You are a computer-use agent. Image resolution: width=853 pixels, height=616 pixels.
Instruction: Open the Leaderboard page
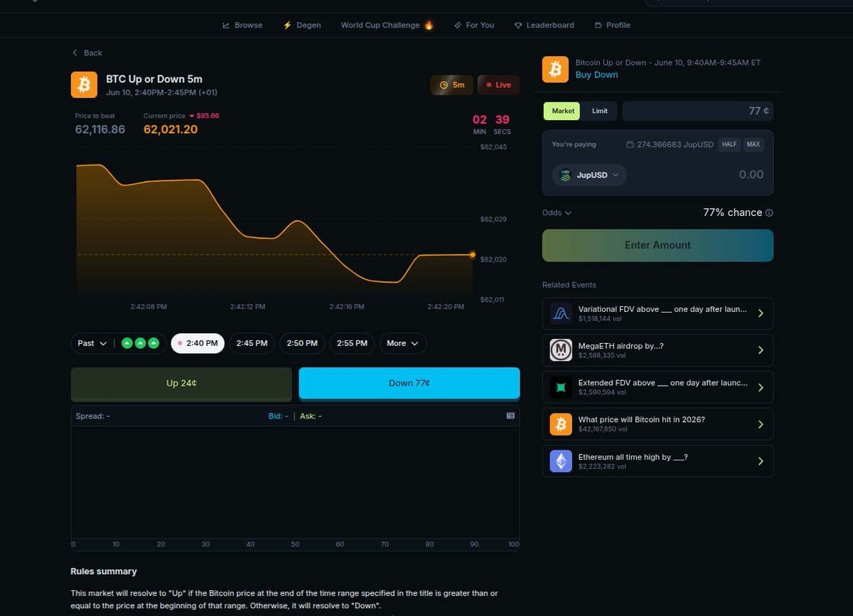(544, 25)
